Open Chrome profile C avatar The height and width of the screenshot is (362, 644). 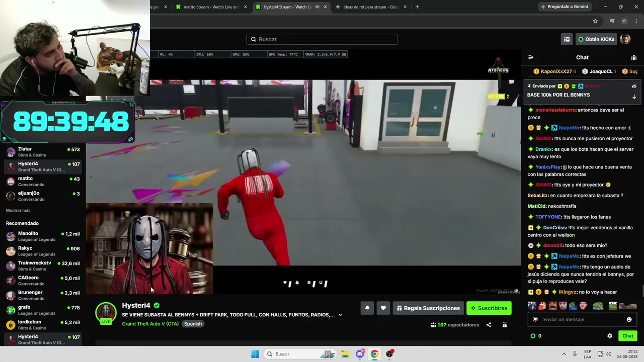(624, 21)
